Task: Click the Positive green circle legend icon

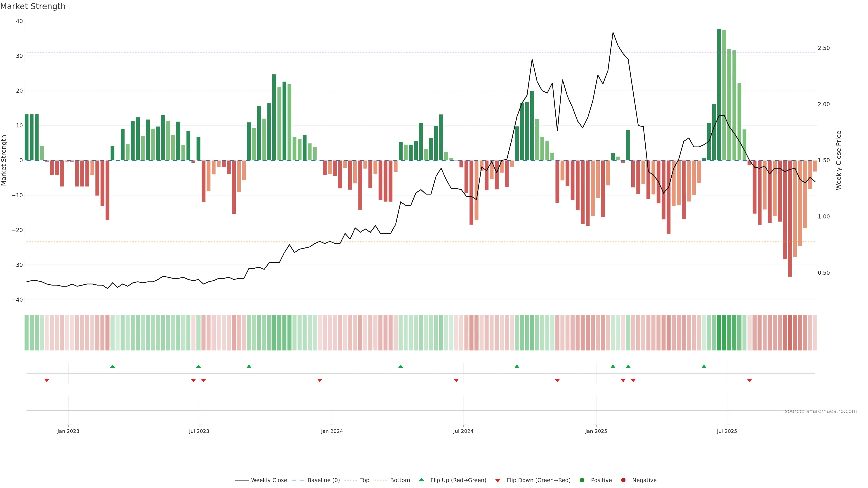Action: [x=582, y=480]
